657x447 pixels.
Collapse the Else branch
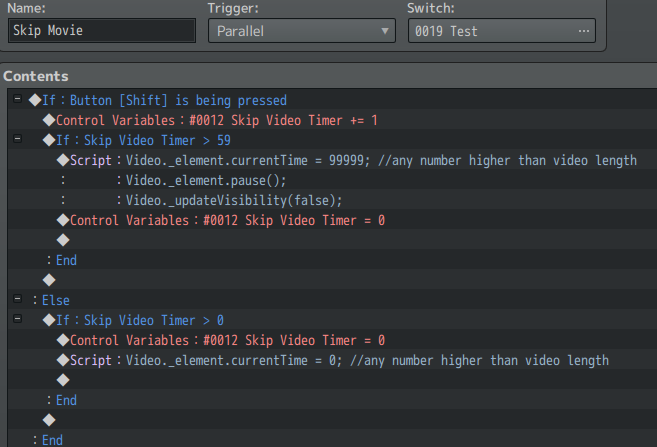pos(19,300)
